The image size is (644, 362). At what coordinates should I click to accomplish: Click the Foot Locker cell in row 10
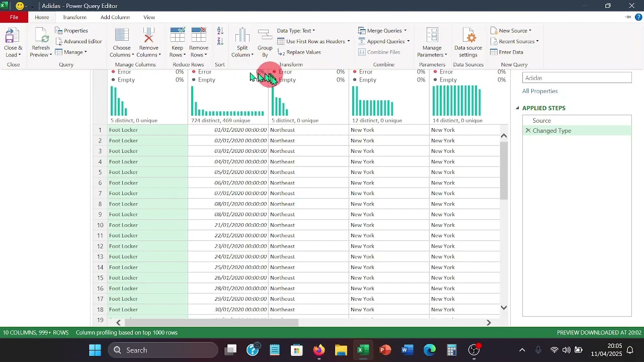(147, 225)
